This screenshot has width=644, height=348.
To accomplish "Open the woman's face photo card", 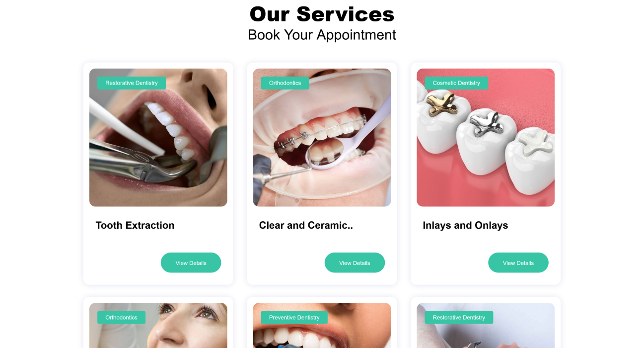I will click(x=158, y=326).
